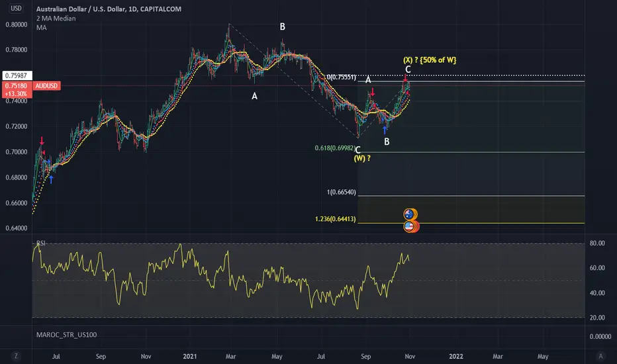Click the +13.30% change label
This screenshot has width=617, height=364.
[x=16, y=94]
